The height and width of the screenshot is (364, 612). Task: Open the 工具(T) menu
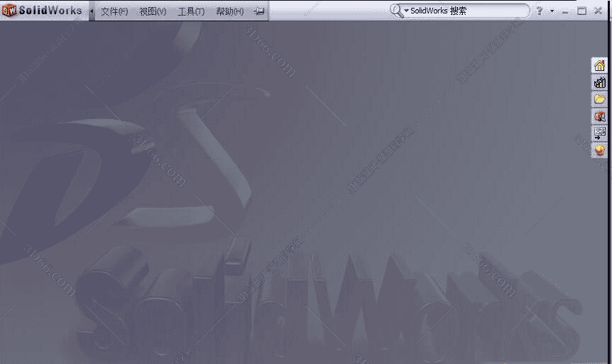[190, 11]
